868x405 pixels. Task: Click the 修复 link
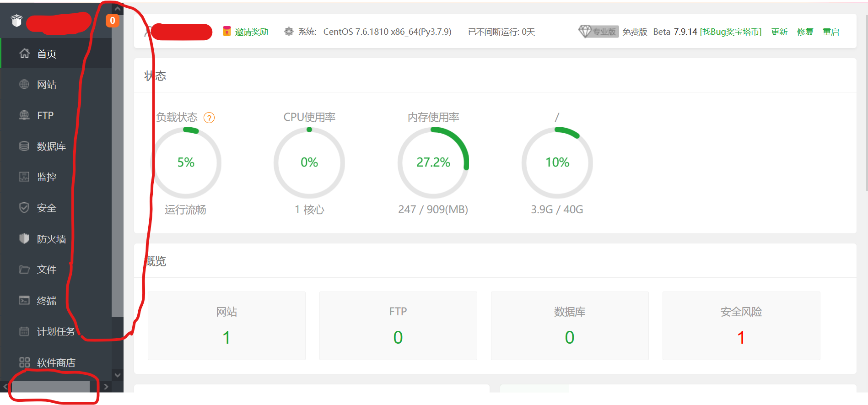[805, 32]
